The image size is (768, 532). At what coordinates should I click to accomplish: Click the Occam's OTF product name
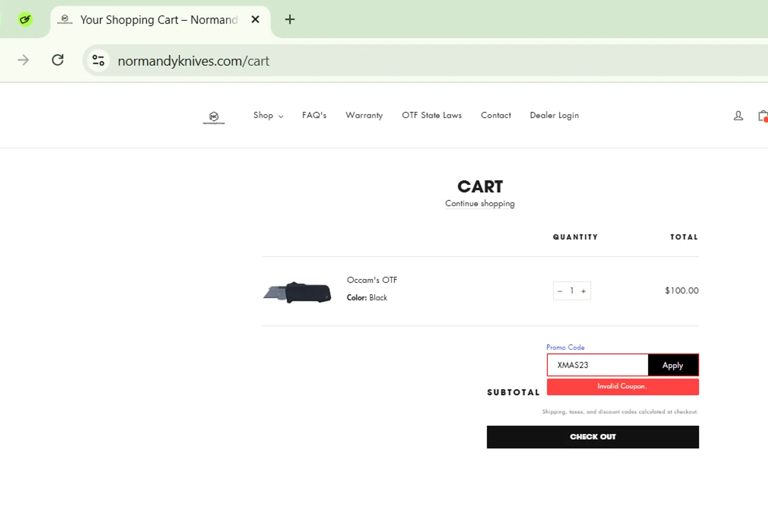pyautogui.click(x=372, y=280)
